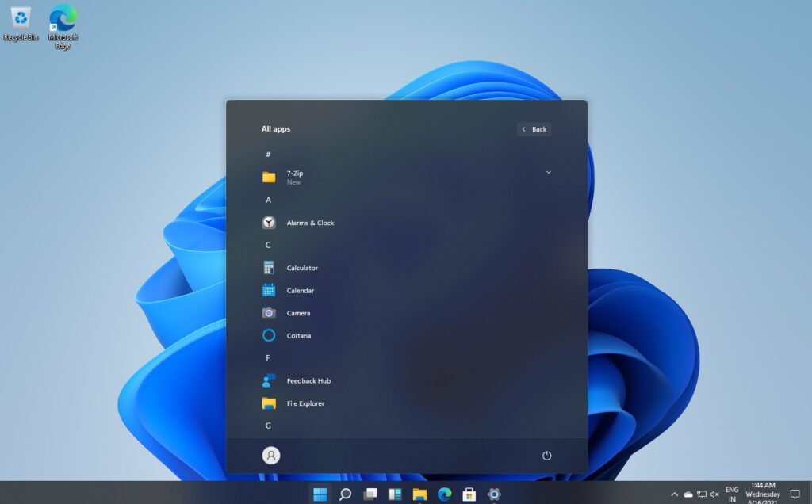Viewport: 812px width, 504px height.
Task: Click Back to return to pinned apps
Action: (x=533, y=128)
